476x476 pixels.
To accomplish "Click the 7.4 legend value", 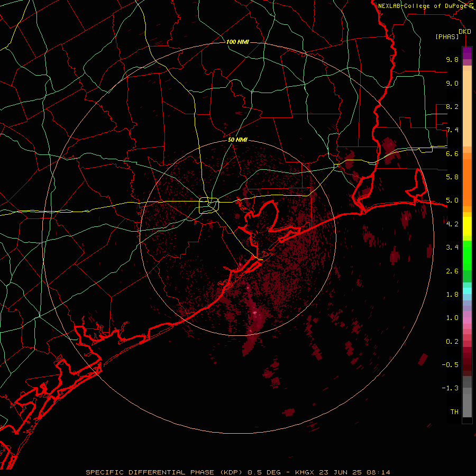I will tap(452, 130).
